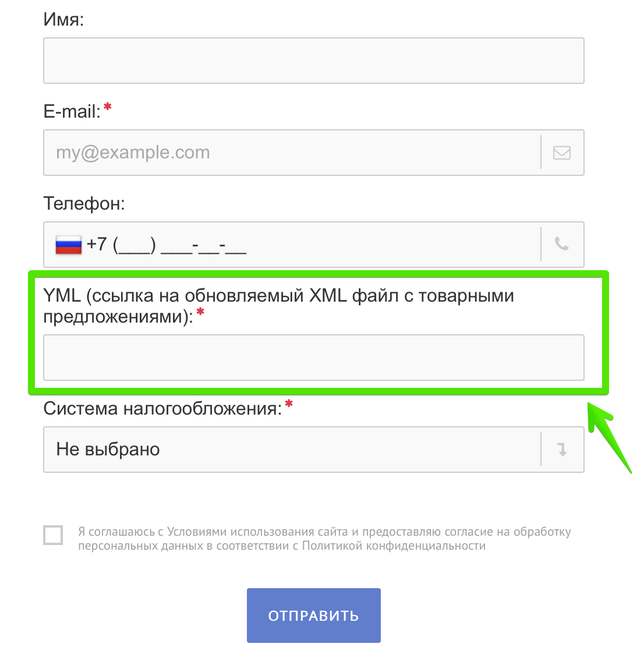Click the ОТПРАВИТЬ submit button
644x665 pixels.
[x=314, y=616]
